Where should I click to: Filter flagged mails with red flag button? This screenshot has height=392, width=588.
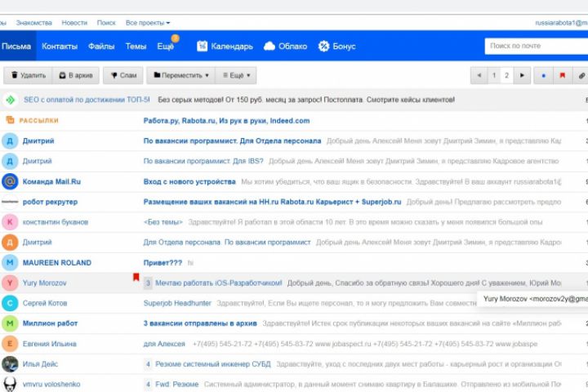point(563,75)
